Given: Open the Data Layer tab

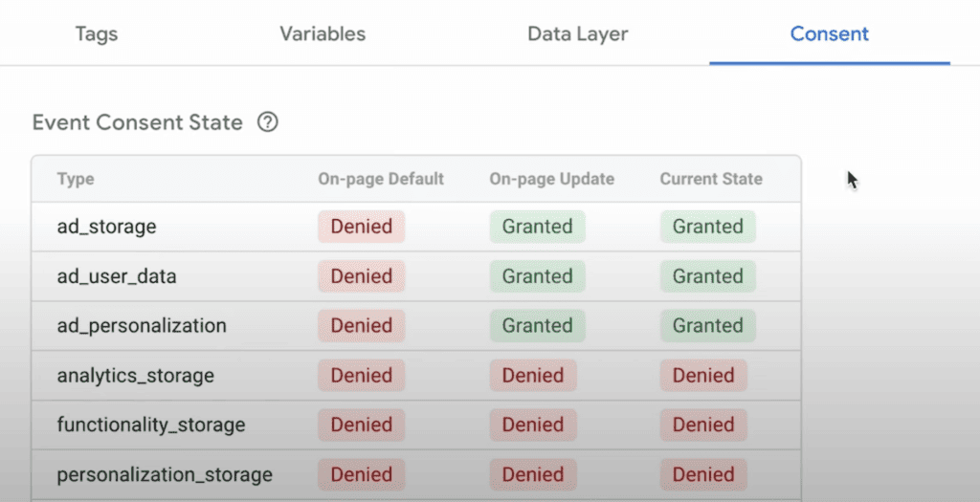Looking at the screenshot, I should (x=577, y=33).
